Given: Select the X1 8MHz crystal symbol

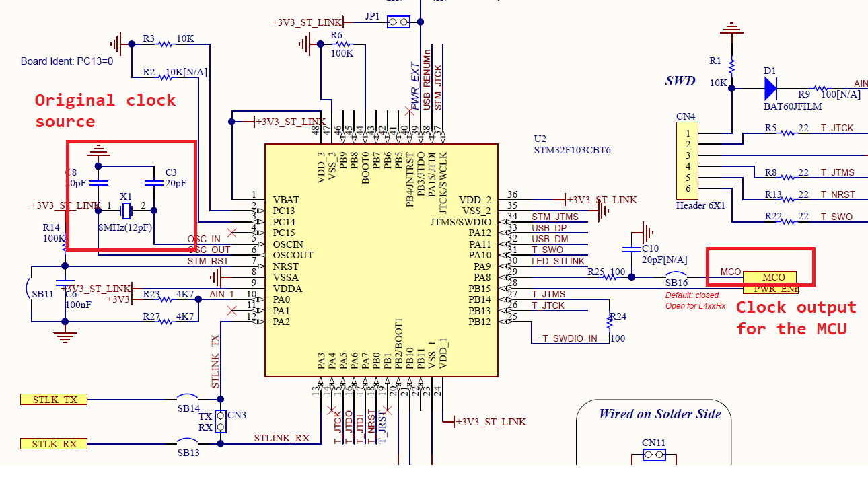Looking at the screenshot, I should pos(125,210).
